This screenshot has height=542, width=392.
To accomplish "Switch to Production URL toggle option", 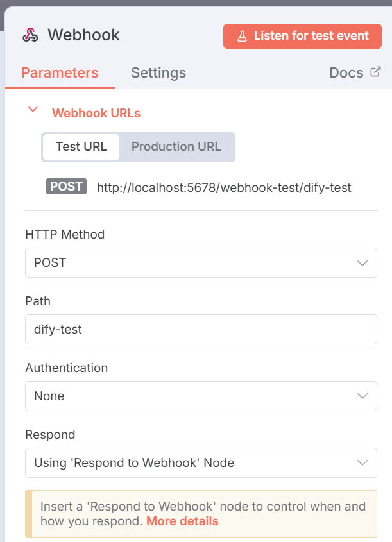I will click(176, 146).
